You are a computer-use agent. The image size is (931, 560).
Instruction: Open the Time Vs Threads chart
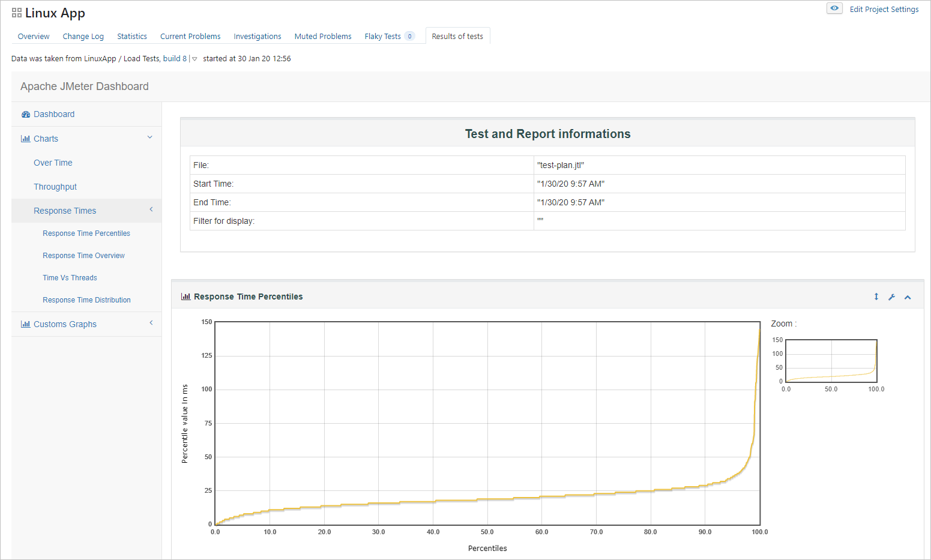(70, 277)
